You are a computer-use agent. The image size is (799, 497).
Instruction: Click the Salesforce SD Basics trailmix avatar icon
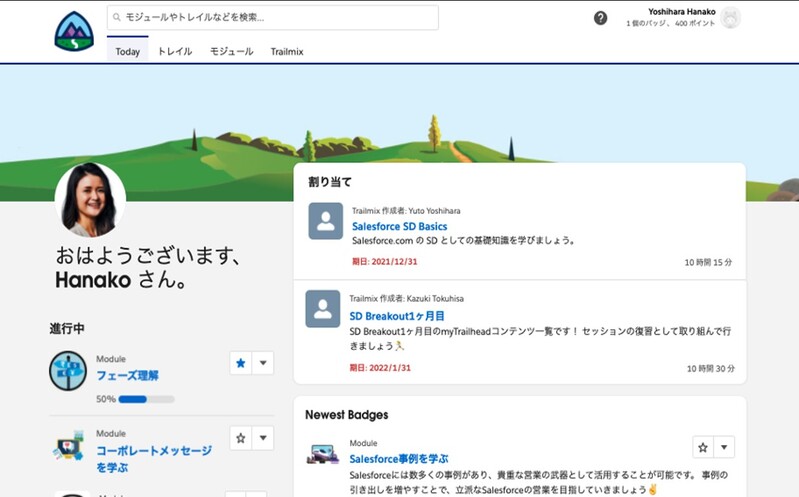pyautogui.click(x=326, y=221)
